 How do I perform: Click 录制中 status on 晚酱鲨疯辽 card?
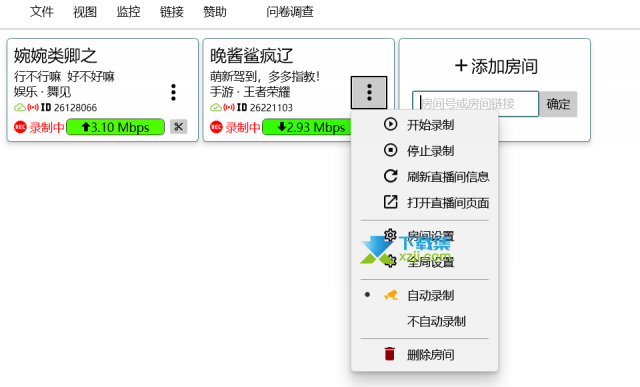(x=243, y=127)
